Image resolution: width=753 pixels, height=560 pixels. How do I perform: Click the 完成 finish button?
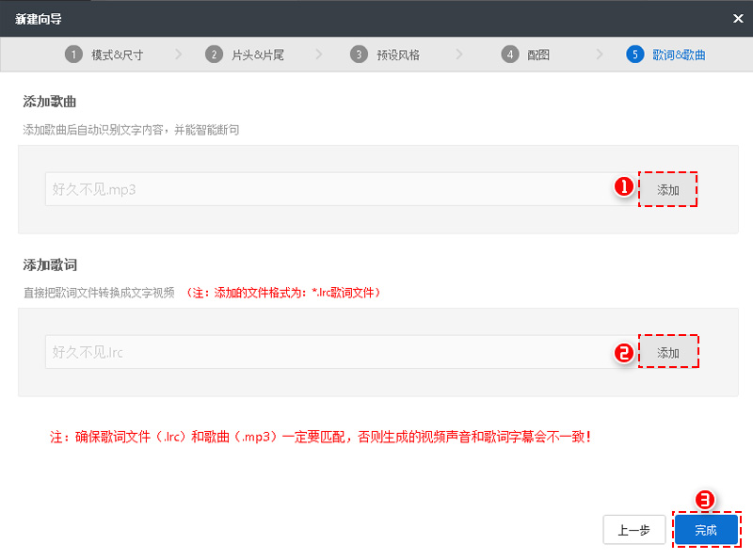click(706, 530)
